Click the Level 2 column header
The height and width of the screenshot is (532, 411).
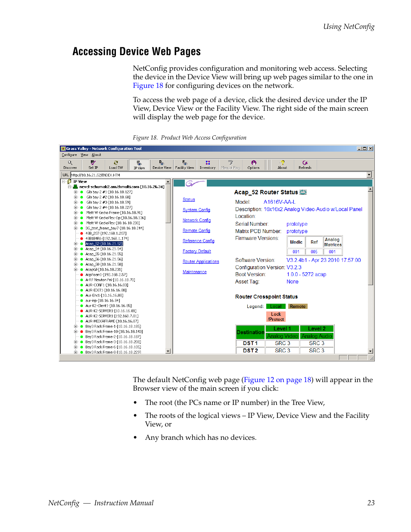(317, 329)
